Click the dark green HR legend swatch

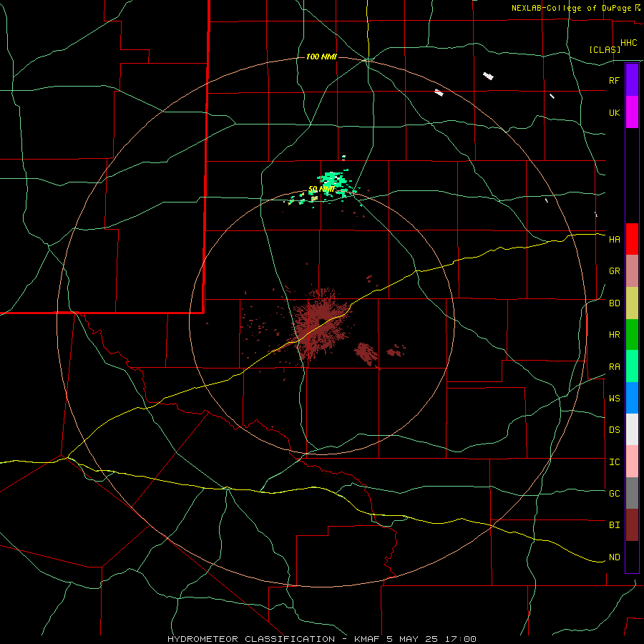pyautogui.click(x=632, y=335)
